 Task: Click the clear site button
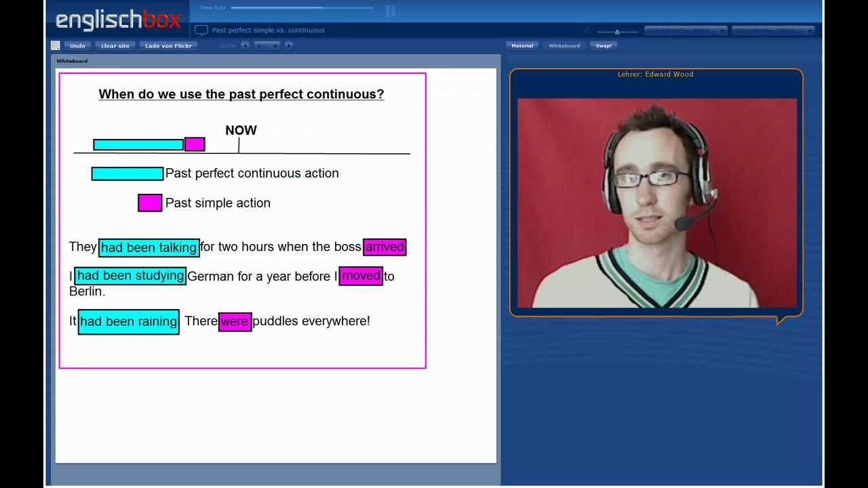115,45
